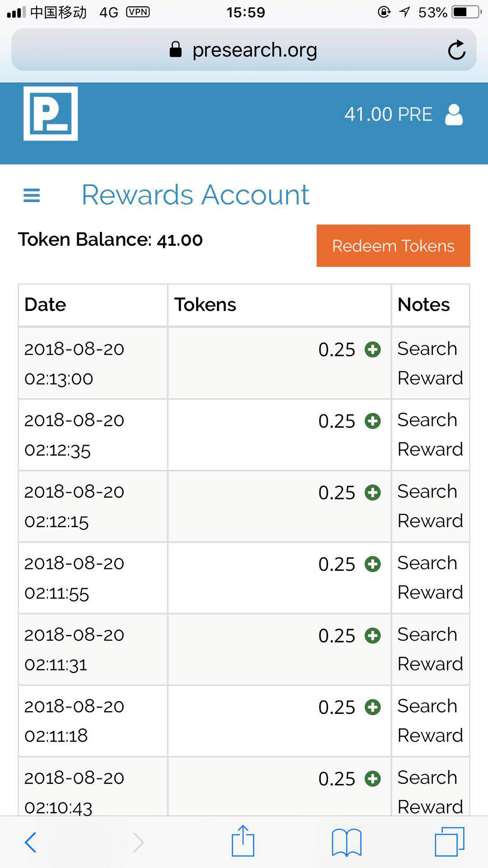The width and height of the screenshot is (488, 868).
Task: Select the Date column header
Action: (93, 305)
